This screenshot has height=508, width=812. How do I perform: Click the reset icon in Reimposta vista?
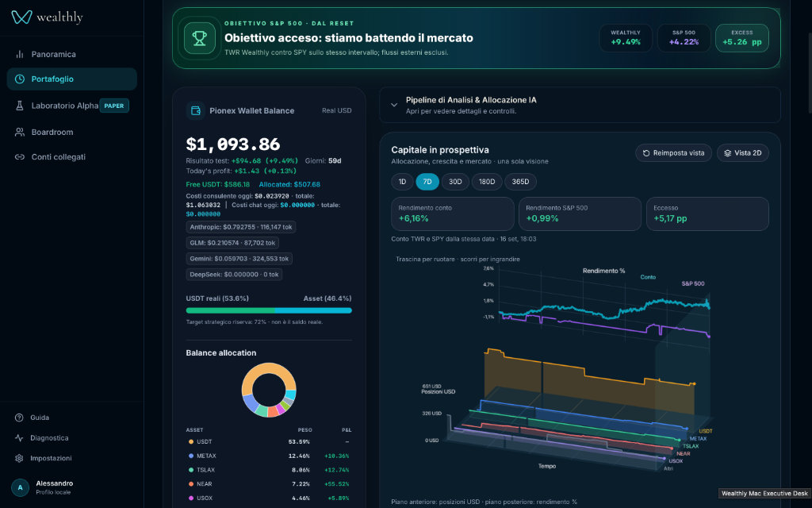(645, 153)
